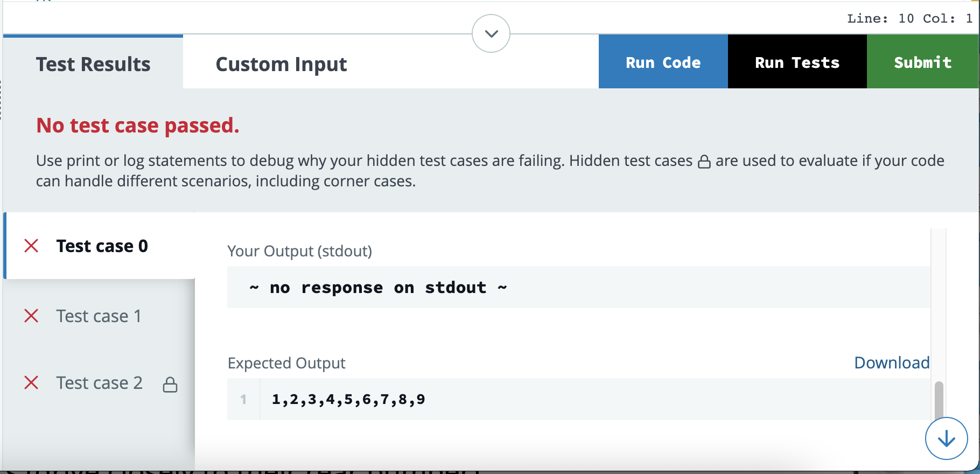Click the Run Code button
980x474 pixels.
point(663,62)
